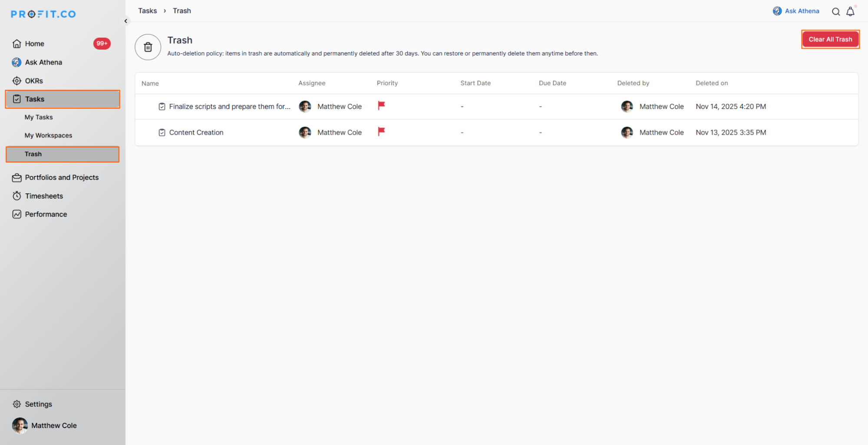Click the large trash can icon
Image resolution: width=868 pixels, height=445 pixels.
click(x=148, y=47)
